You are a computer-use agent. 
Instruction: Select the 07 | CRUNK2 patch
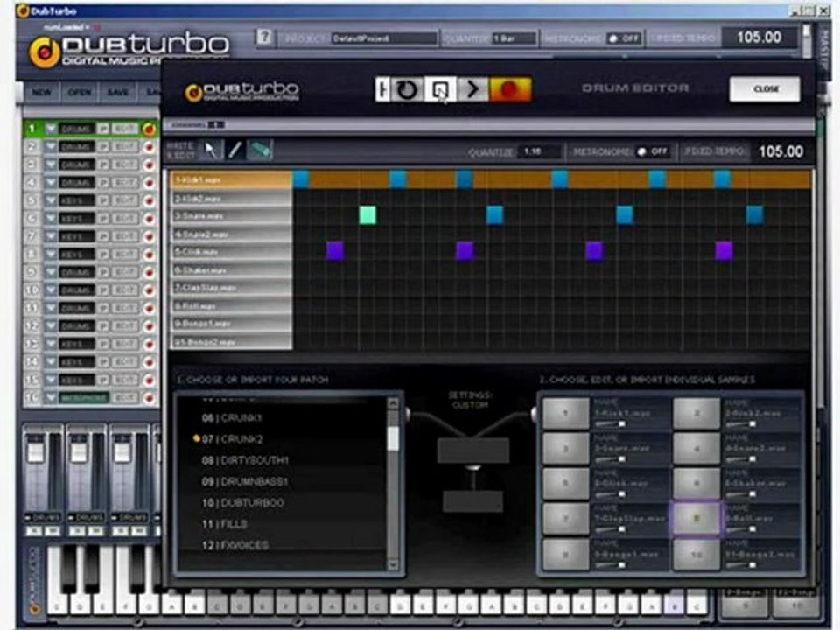click(233, 439)
